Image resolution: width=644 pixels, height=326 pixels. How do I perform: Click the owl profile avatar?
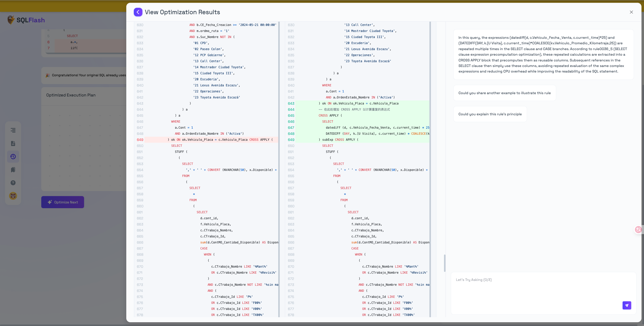click(x=13, y=196)
